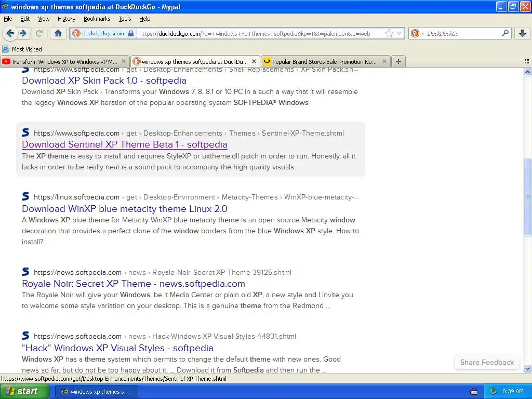This screenshot has width=532, height=399.
Task: Click Softpedia favicon beside Royale Noir result
Action: (25, 271)
